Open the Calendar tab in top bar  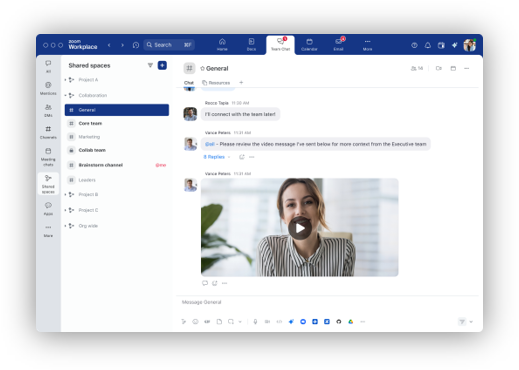coord(309,45)
